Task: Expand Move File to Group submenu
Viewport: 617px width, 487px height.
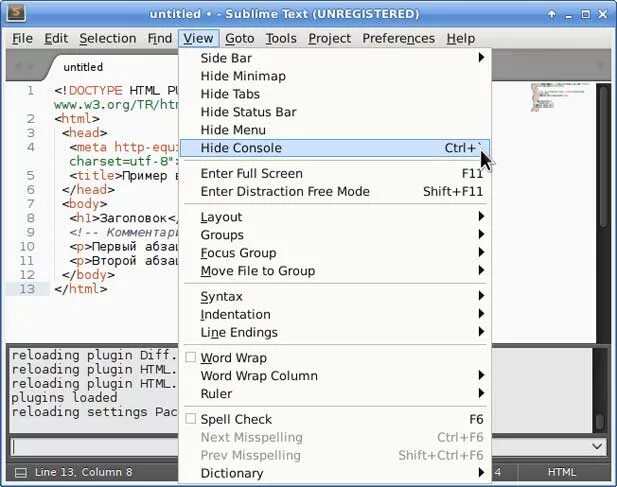Action: [334, 271]
